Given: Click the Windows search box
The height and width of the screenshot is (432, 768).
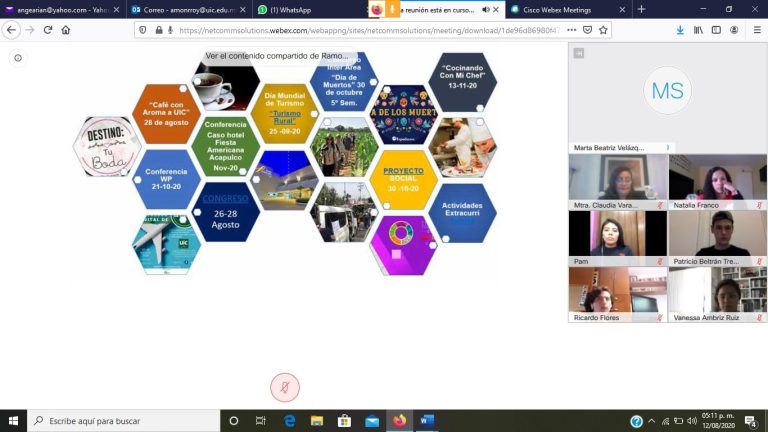Looking at the screenshot, I should (x=120, y=421).
